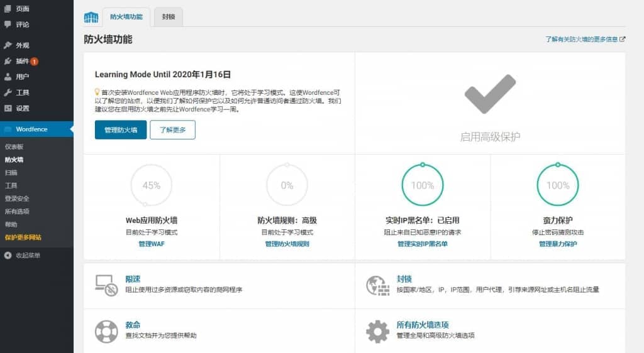
Task: Open the 管理WAF link
Action: pos(152,244)
